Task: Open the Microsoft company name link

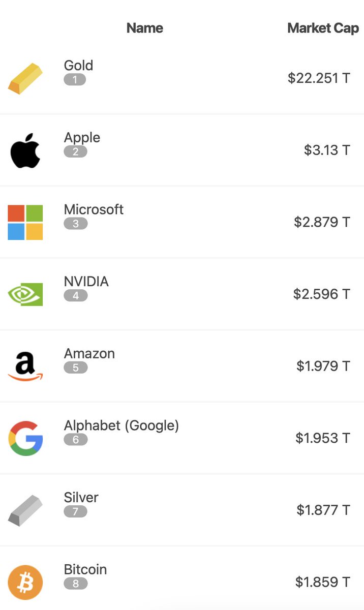Action: click(94, 209)
